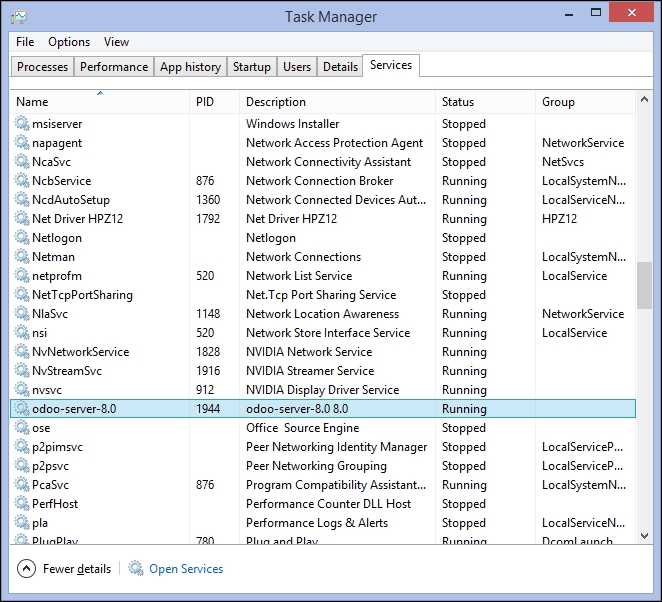Click the scrollbar up arrow
Viewport: 662px width, 602px height.
tap(644, 100)
